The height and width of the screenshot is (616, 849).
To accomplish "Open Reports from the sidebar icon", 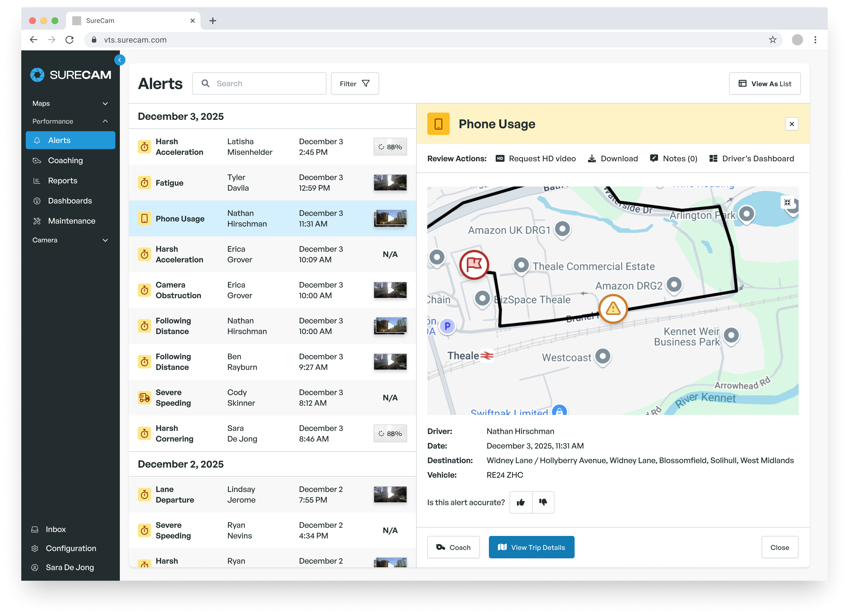I will pyautogui.click(x=37, y=180).
